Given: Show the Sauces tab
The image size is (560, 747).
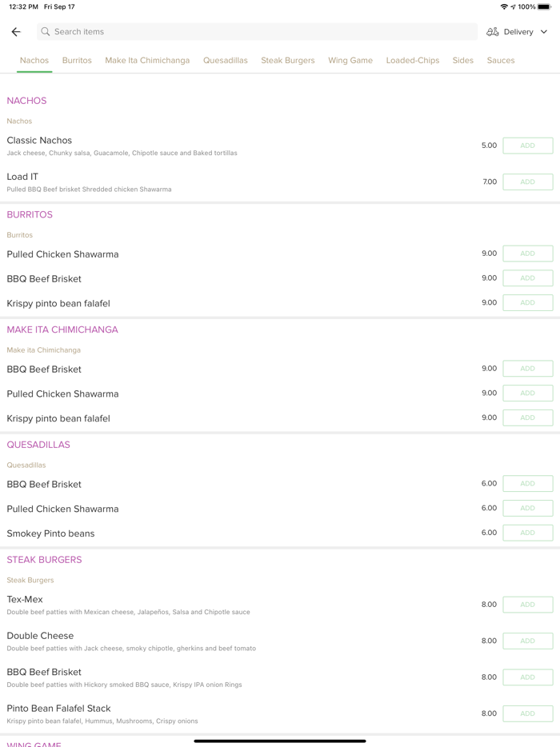Looking at the screenshot, I should point(501,61).
